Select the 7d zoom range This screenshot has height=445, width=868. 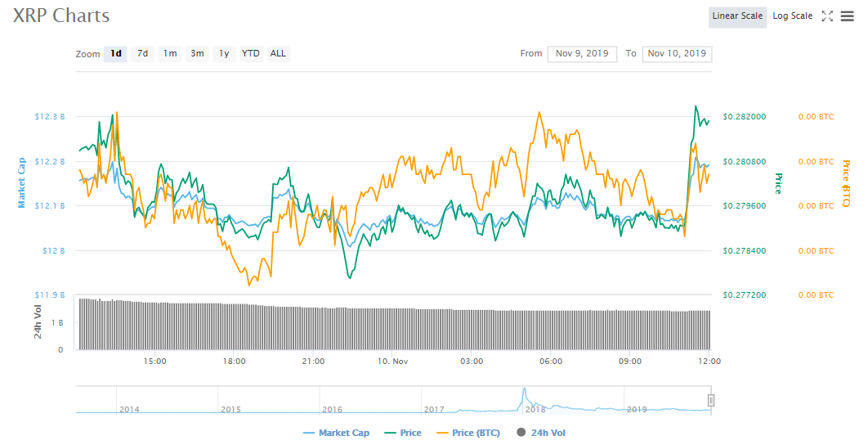click(x=143, y=54)
